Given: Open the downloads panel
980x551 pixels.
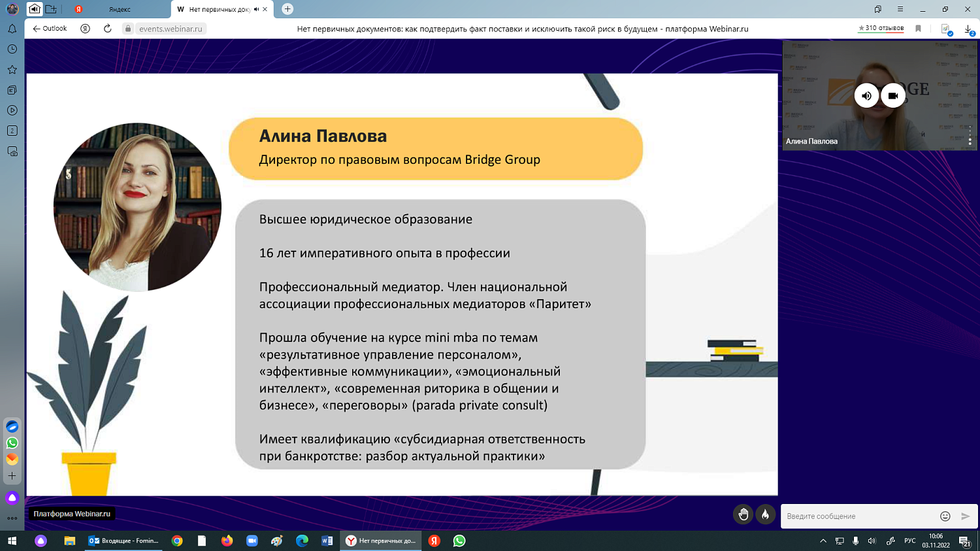Looking at the screenshot, I should coord(969,29).
